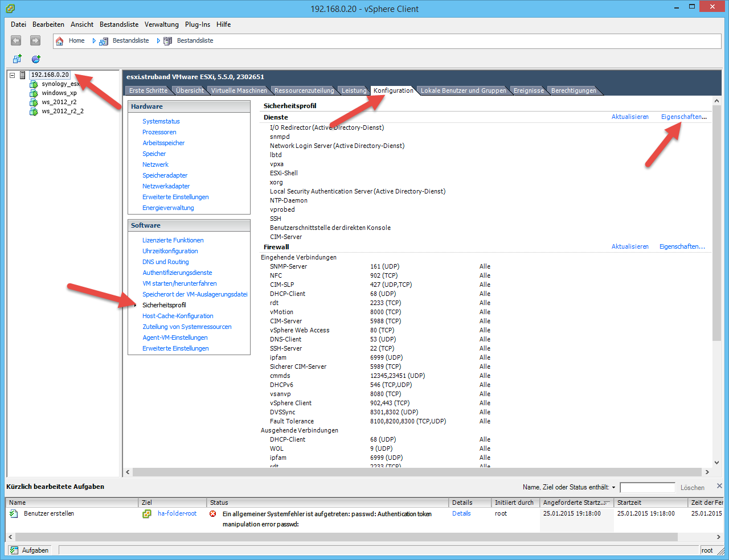Screen dimensions: 729x560
Task: Open the Verwaltung menu
Action: [x=161, y=24]
